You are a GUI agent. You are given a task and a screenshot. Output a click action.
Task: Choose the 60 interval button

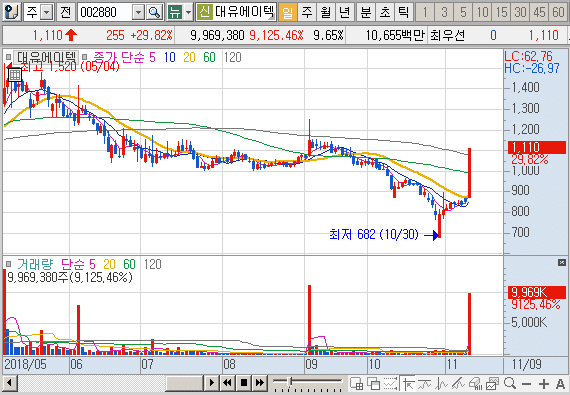[558, 12]
